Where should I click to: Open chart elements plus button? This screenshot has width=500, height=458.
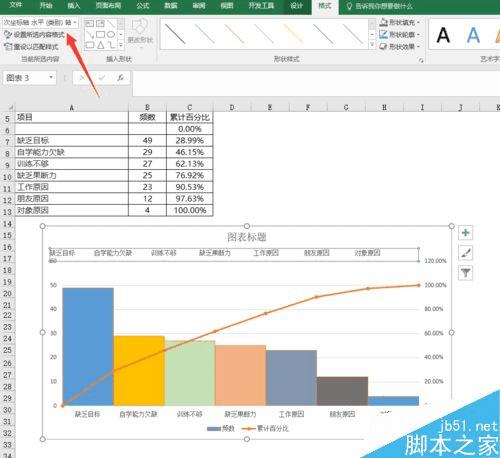(465, 233)
